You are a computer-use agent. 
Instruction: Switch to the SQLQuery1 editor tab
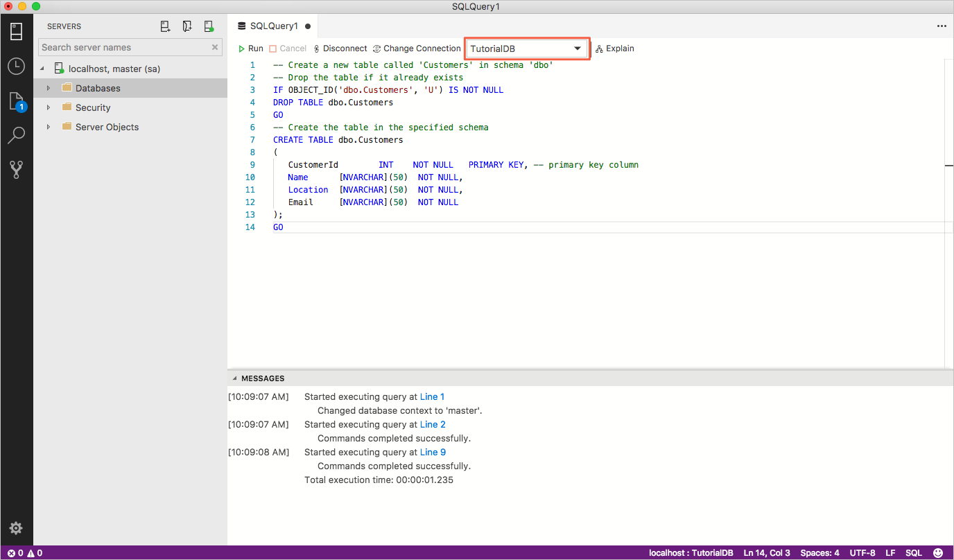click(x=273, y=26)
